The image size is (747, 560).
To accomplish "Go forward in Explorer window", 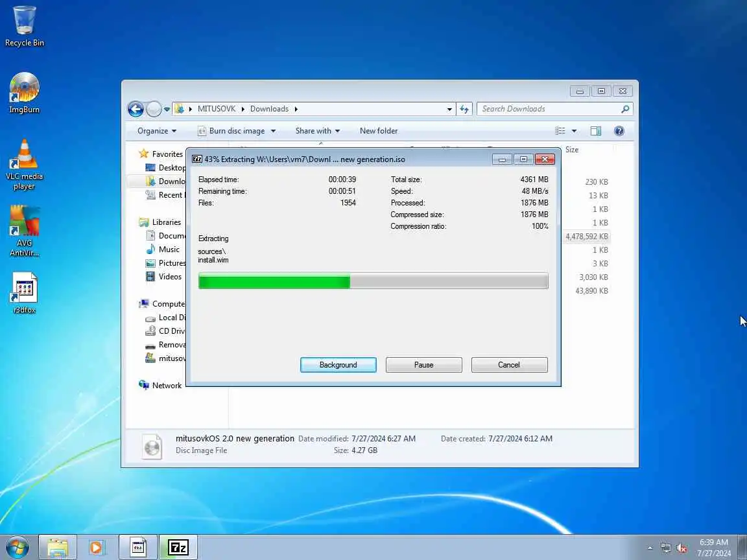I will pos(154,109).
